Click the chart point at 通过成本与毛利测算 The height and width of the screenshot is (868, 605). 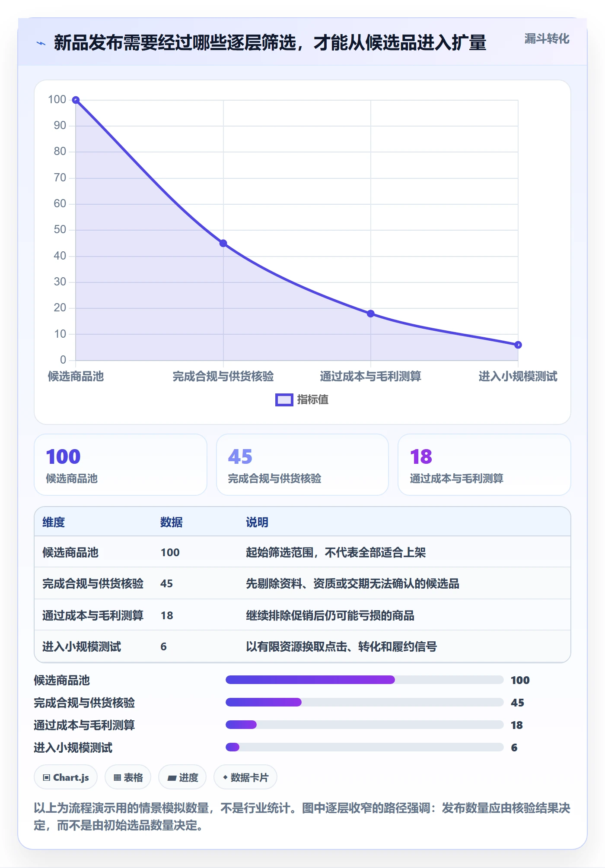[370, 314]
